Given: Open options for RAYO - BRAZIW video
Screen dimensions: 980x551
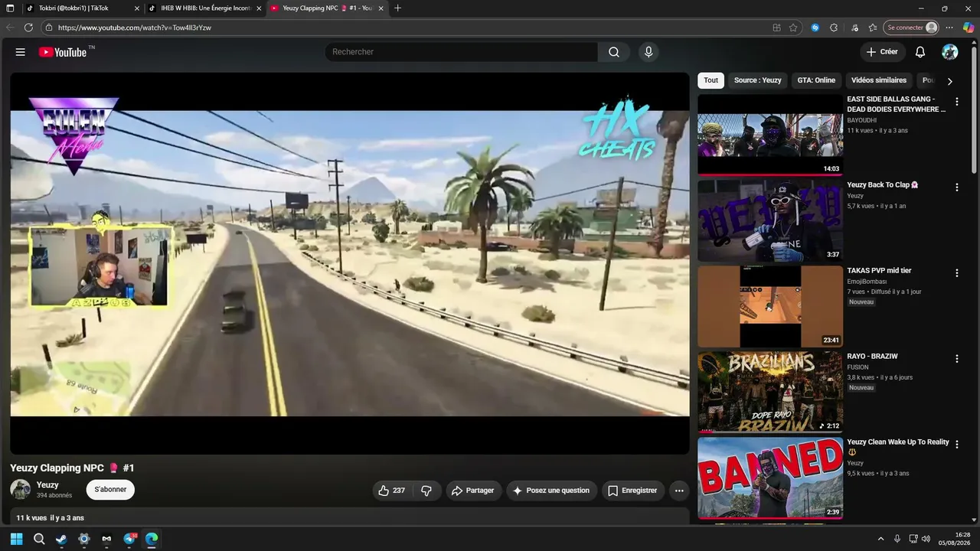Looking at the screenshot, I should pyautogui.click(x=956, y=358).
